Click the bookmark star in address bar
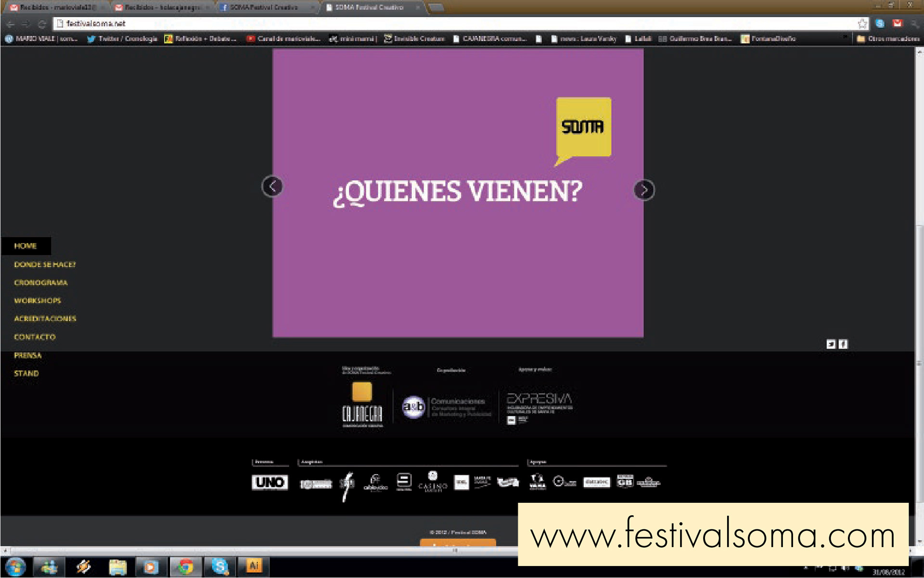 (862, 24)
